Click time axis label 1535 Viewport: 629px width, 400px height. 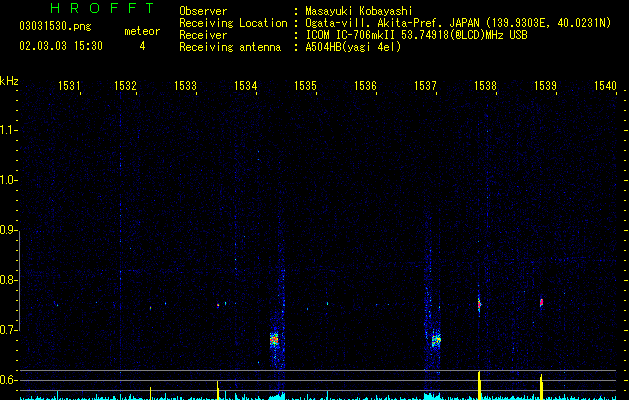pyautogui.click(x=305, y=85)
